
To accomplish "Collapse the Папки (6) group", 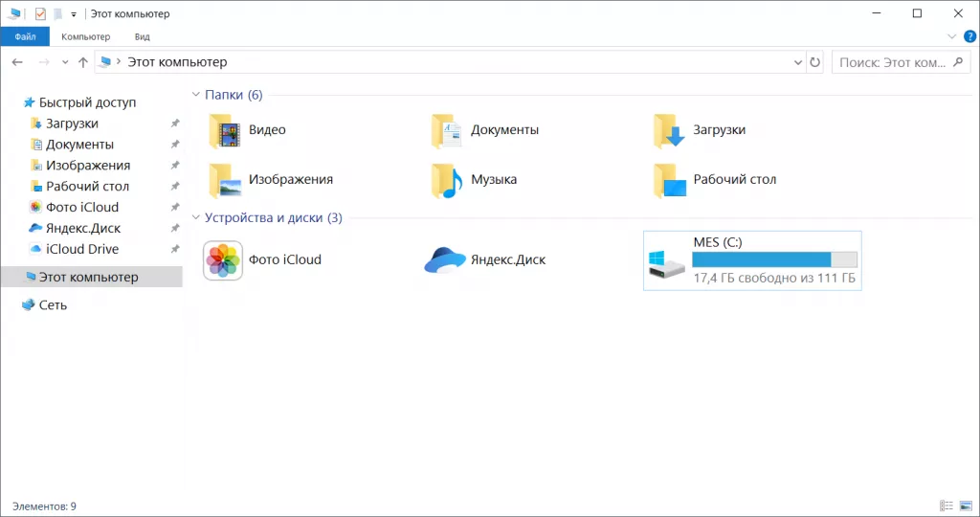I will click(x=196, y=95).
